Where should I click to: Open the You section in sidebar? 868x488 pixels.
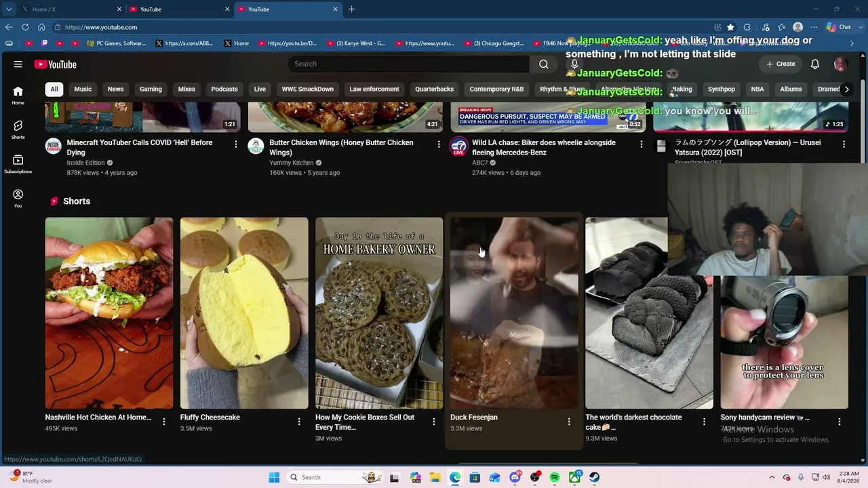[x=18, y=198]
